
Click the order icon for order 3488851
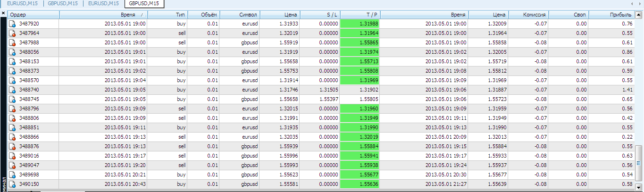13,127
